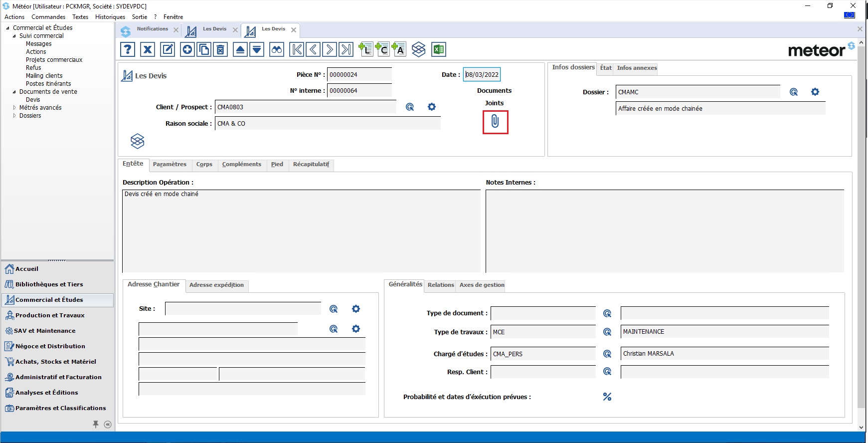Click the edit pencil toolbar icon
Image resolution: width=868 pixels, height=443 pixels.
point(168,49)
